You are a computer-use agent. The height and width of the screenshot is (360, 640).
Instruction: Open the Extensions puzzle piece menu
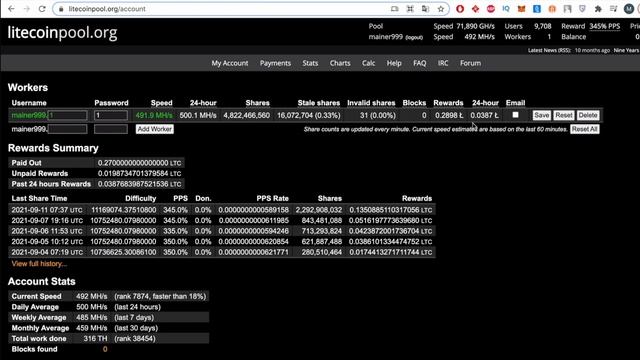coord(598,9)
